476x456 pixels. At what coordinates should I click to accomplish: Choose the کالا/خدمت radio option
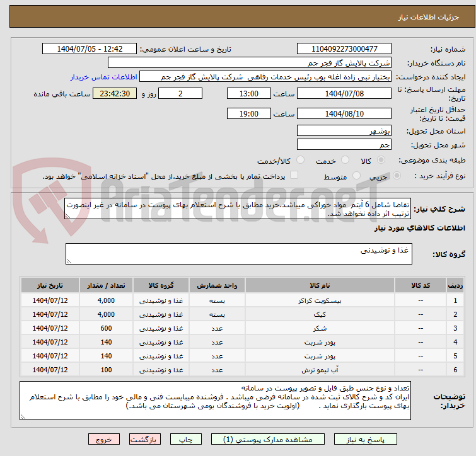[x=300, y=160]
